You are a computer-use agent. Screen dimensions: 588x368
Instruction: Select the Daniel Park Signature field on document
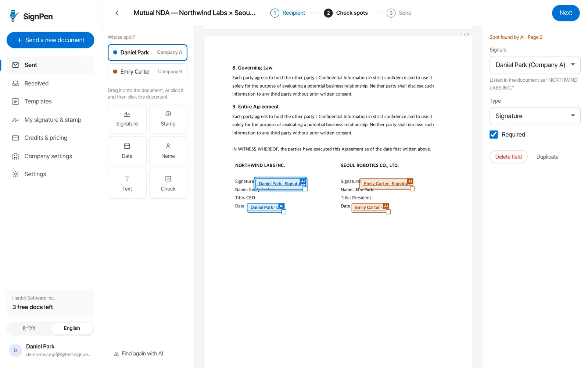click(x=281, y=184)
